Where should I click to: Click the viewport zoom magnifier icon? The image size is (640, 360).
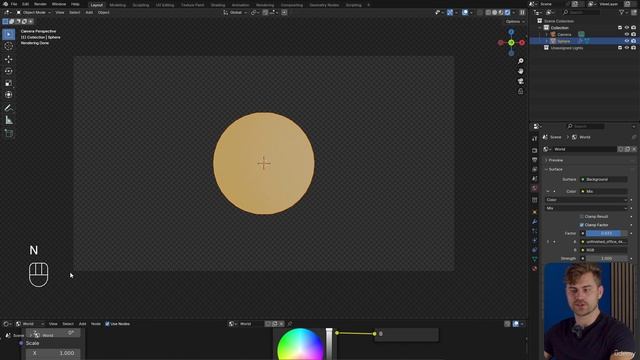point(520,61)
